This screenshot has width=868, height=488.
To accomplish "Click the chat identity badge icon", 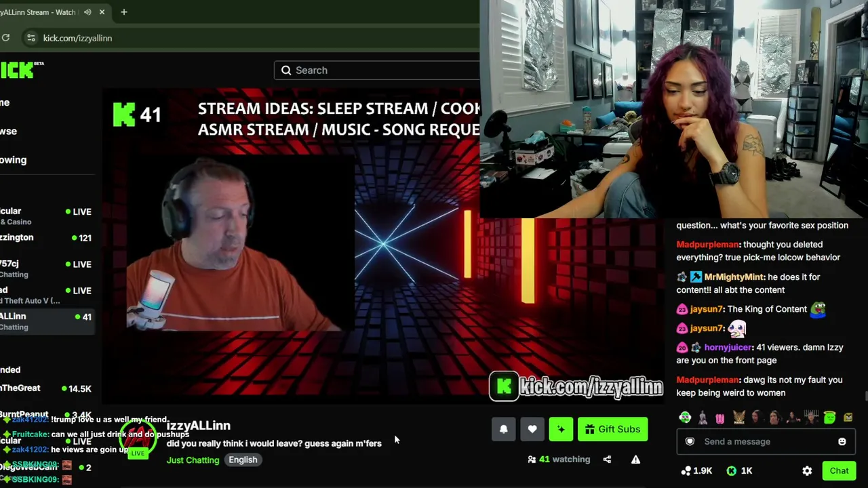I will point(690,442).
